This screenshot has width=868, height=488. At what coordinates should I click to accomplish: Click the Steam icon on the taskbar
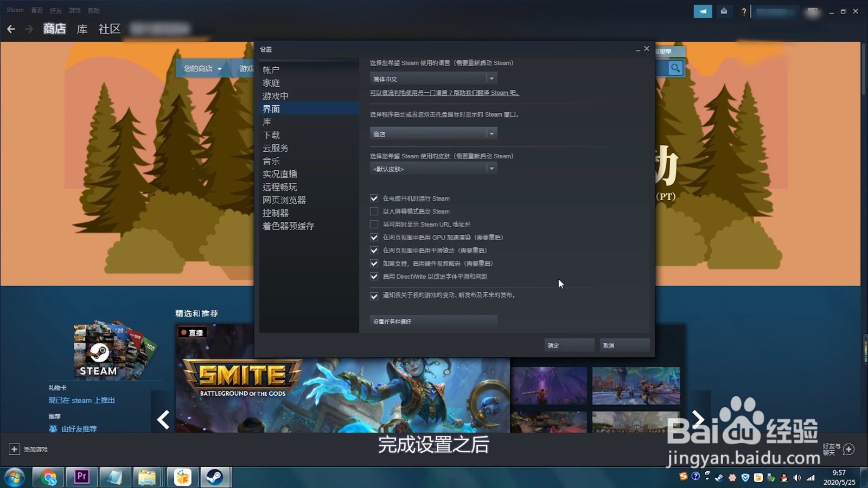(x=216, y=477)
